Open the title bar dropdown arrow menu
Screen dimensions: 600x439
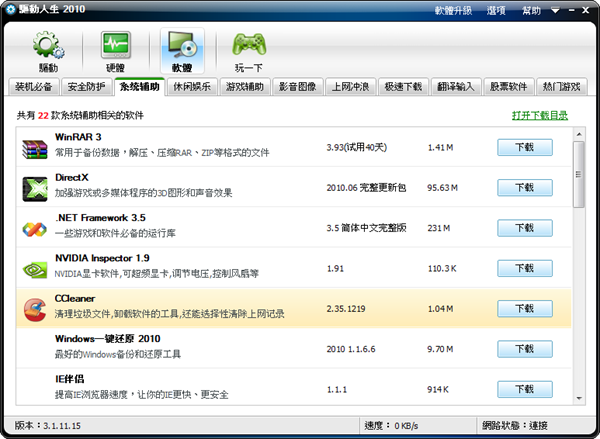tap(555, 10)
